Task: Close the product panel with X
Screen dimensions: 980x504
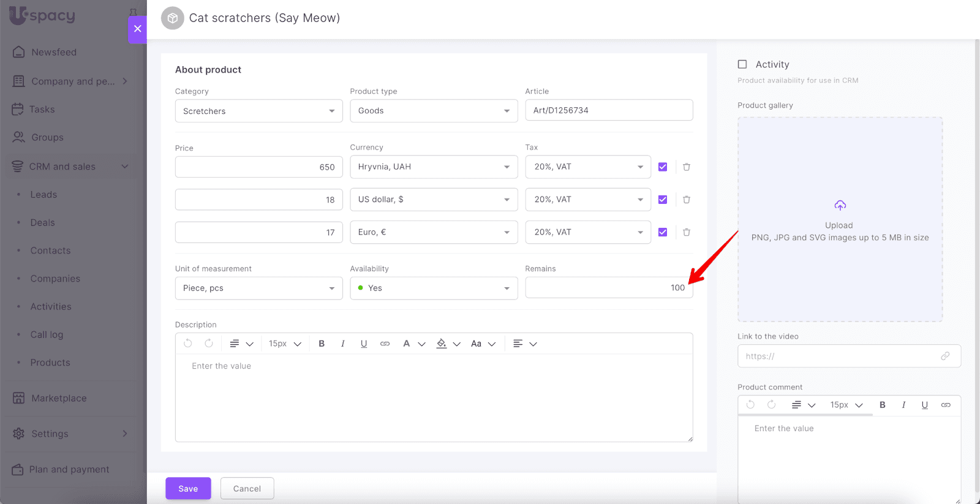Action: 137,29
